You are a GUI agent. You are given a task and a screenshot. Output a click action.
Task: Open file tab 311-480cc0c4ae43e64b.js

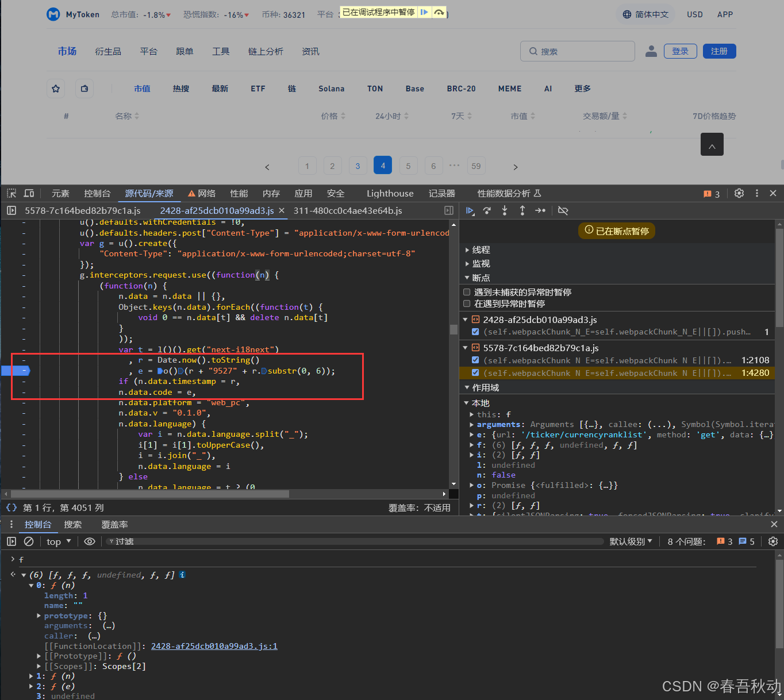tap(348, 210)
